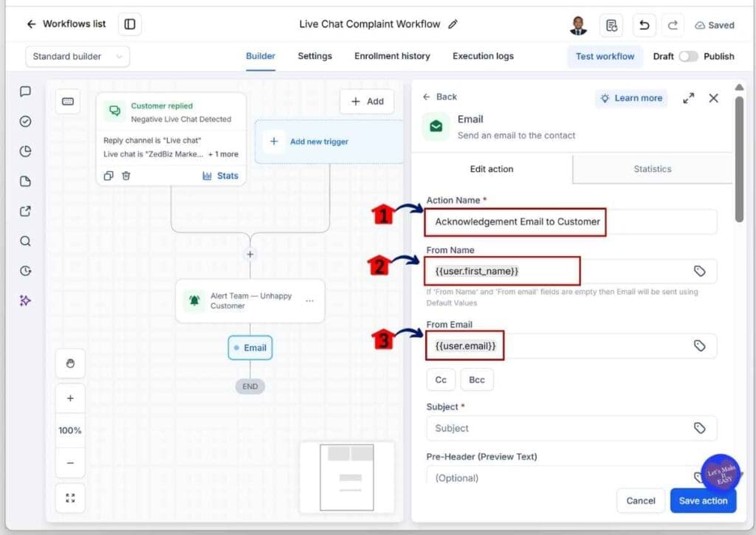Cancel the action edit
The height and width of the screenshot is (535, 756).
pyautogui.click(x=641, y=501)
